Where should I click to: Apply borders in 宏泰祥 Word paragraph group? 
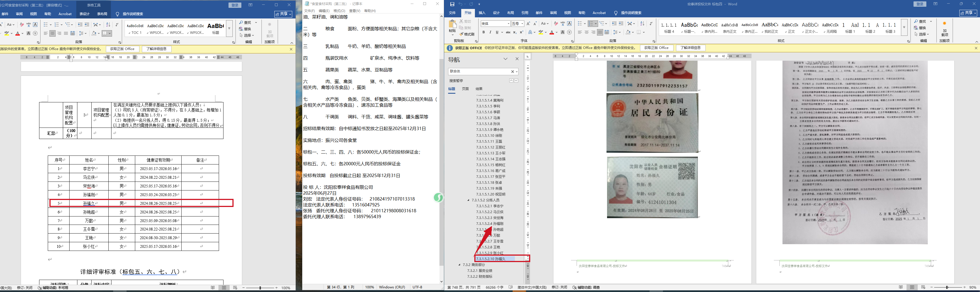[x=639, y=32]
